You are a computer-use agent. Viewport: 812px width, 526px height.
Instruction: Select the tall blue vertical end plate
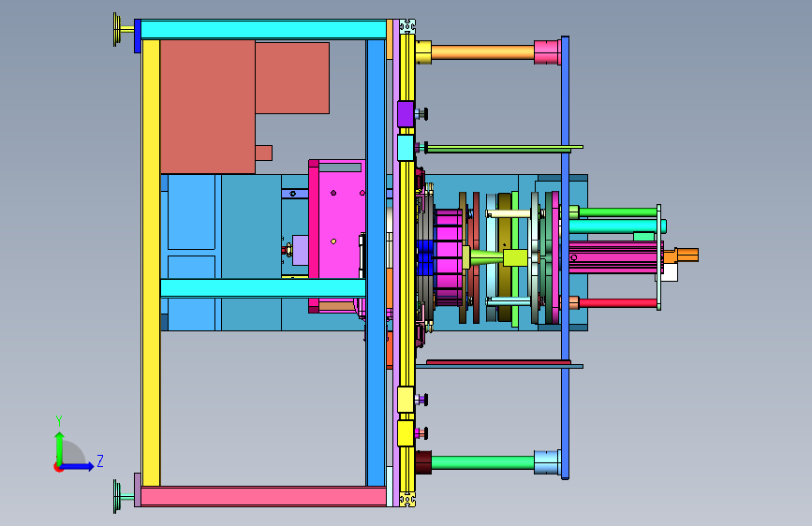[x=565, y=257]
